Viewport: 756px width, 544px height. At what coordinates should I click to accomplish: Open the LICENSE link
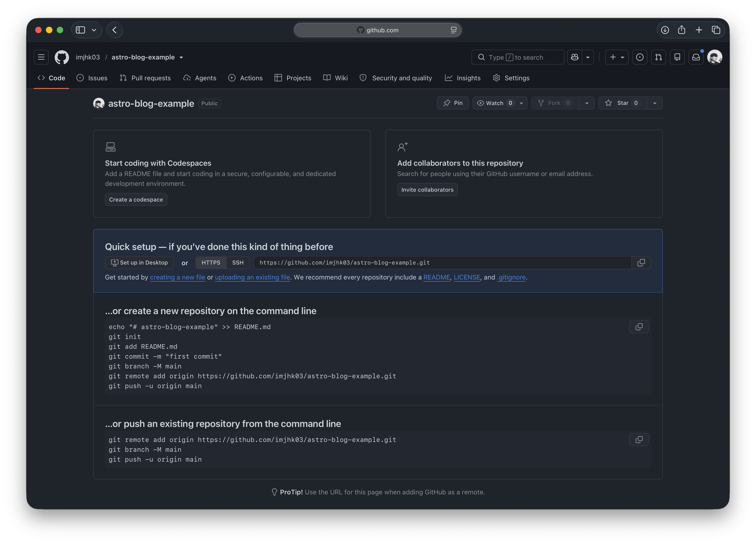click(x=467, y=277)
